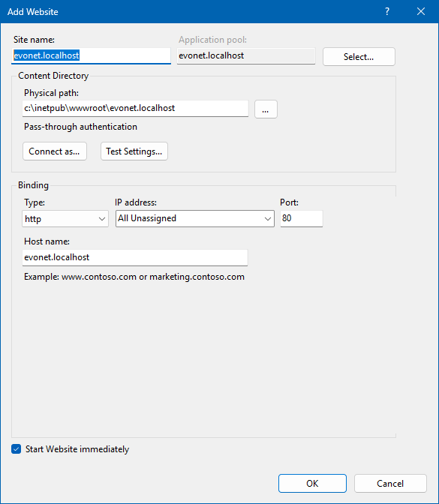Close the Add Website dialog
The width and height of the screenshot is (439, 504).
pos(421,11)
